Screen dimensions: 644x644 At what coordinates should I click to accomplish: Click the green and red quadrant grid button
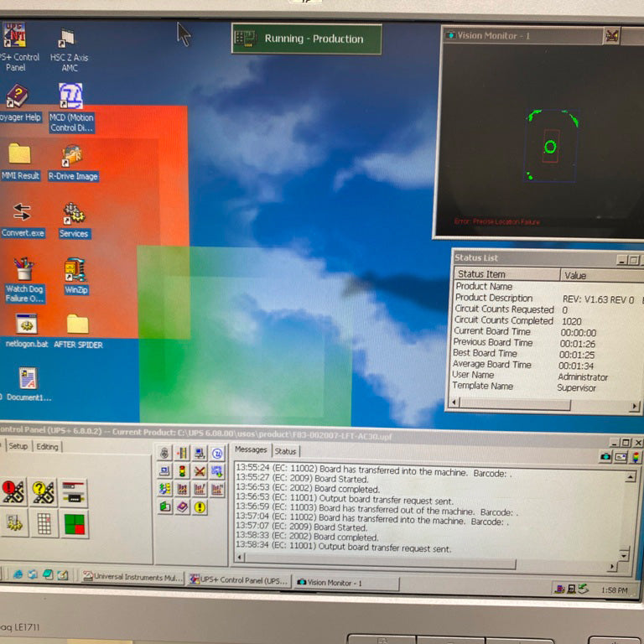point(75,524)
